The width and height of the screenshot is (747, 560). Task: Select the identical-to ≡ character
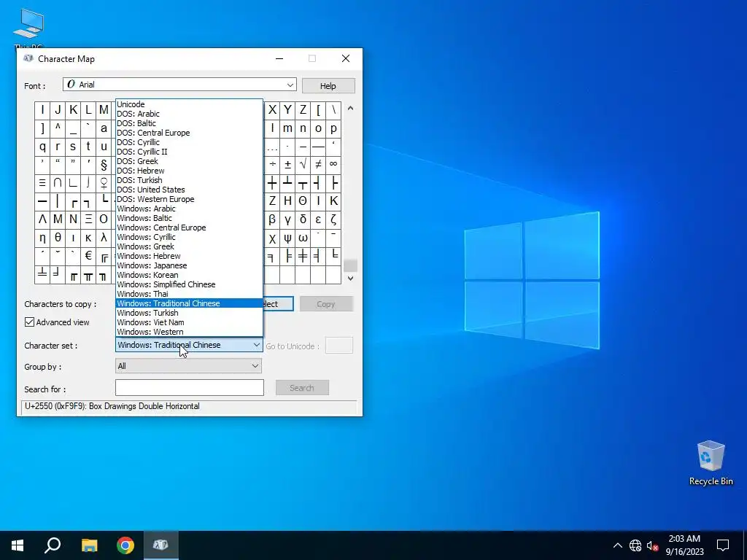[42, 183]
